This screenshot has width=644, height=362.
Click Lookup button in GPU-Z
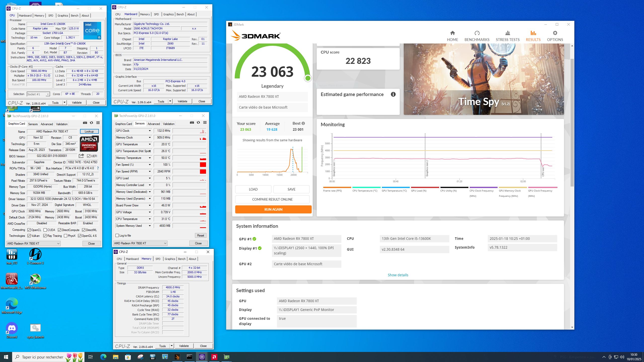pyautogui.click(x=89, y=131)
